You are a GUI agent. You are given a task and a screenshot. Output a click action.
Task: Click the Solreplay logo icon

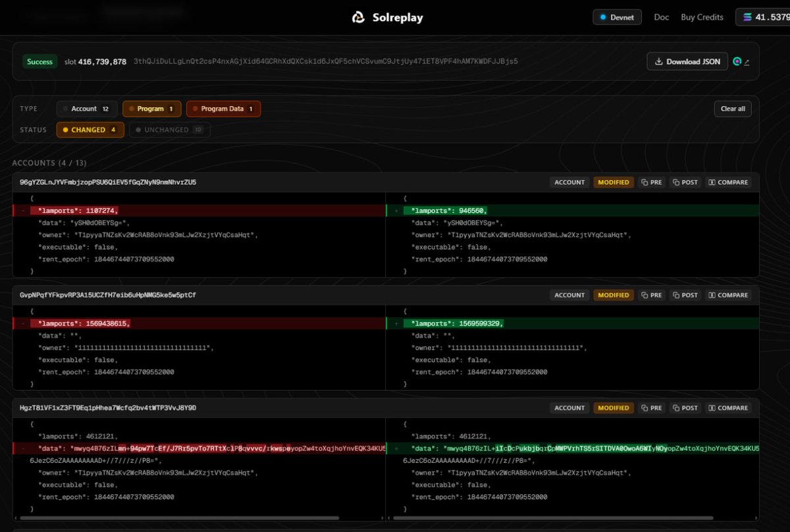358,18
